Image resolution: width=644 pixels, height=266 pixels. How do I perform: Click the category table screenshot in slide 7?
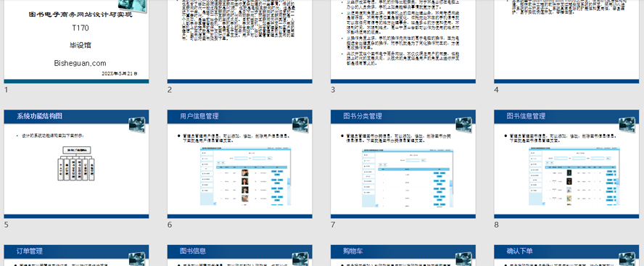(x=408, y=178)
